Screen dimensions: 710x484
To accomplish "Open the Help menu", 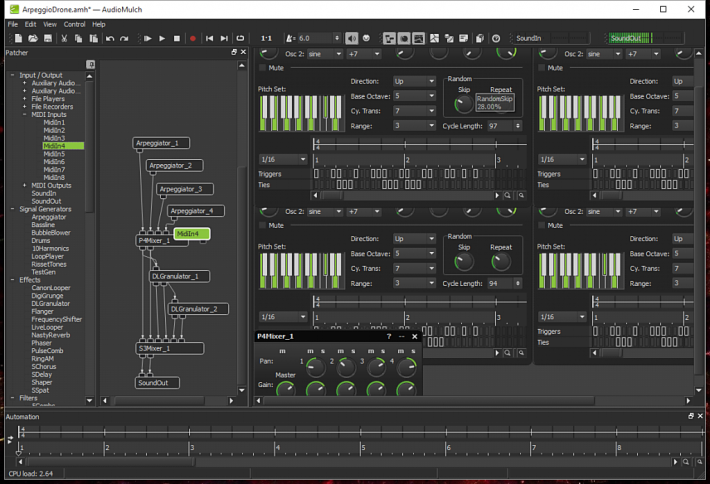I will 99,24.
